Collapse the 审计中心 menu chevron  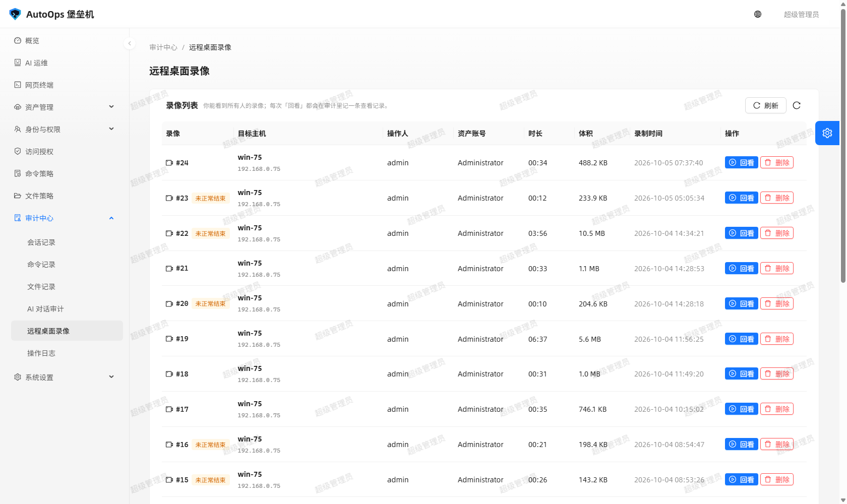111,218
